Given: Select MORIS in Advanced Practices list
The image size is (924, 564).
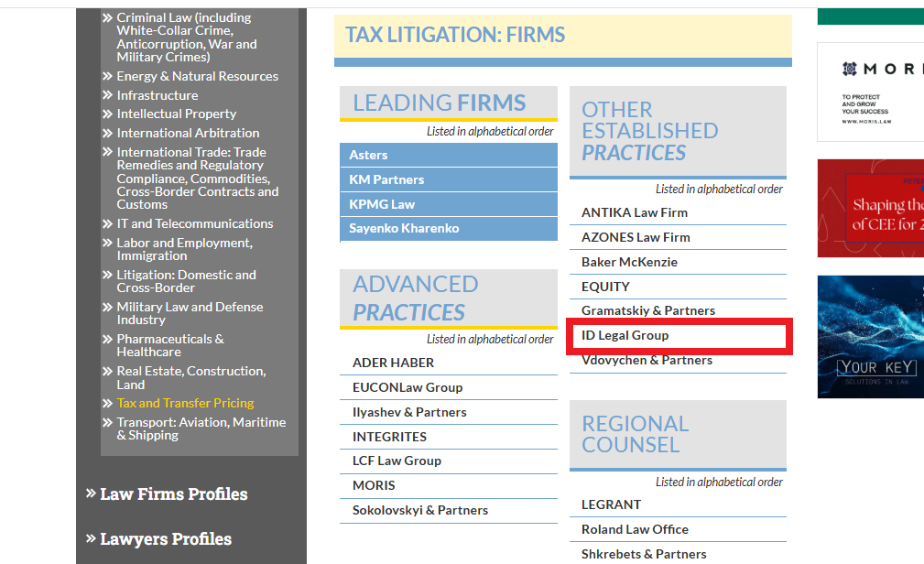Looking at the screenshot, I should tap(449, 485).
